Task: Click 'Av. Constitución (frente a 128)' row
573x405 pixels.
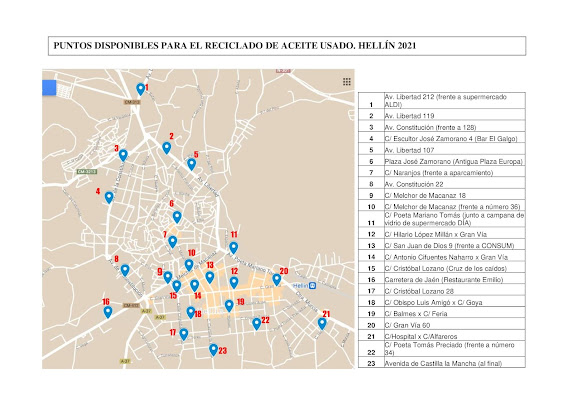Action: click(x=442, y=127)
